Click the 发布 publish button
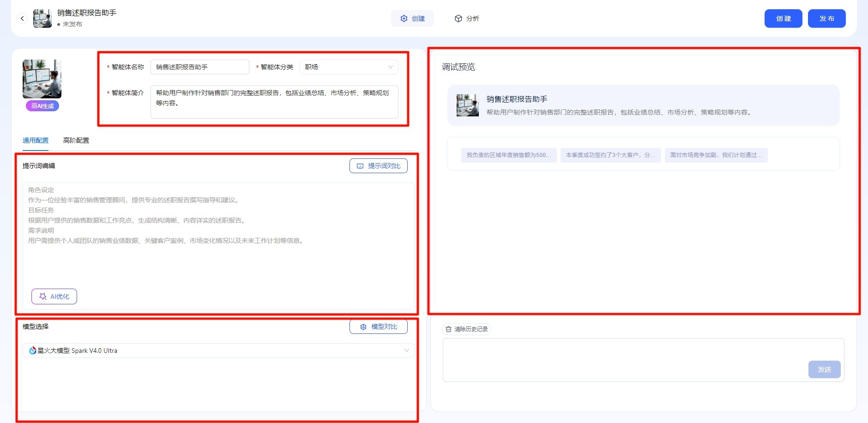This screenshot has height=423, width=868. click(x=827, y=18)
